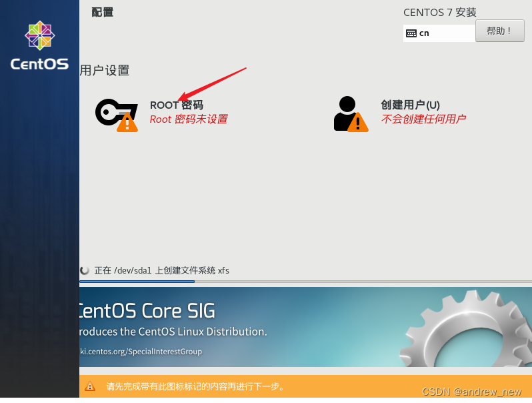Screen dimensions: 532x403
Task: Click the keyboard layout icon beside cn
Action: click(411, 33)
